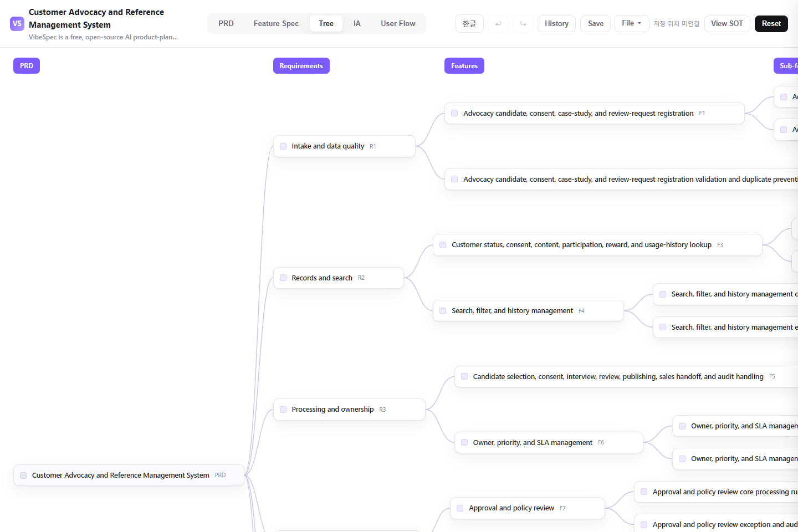Check the F4 Search, filter, history checkbox

(x=443, y=311)
